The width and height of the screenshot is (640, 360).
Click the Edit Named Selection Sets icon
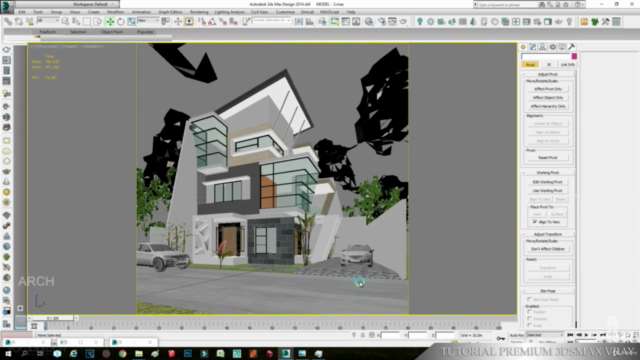tap(246, 22)
